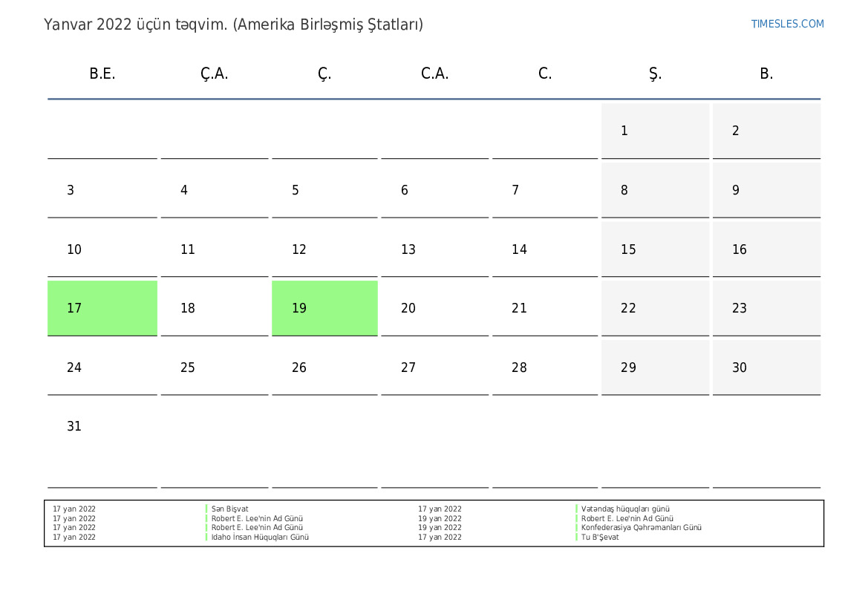Image resolution: width=868 pixels, height=614 pixels.
Task: Select the highlighted 17 January cell
Action: pos(102,308)
